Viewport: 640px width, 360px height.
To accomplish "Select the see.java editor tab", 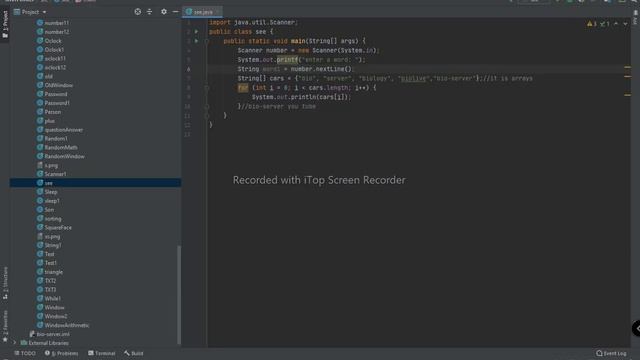I will [x=202, y=12].
